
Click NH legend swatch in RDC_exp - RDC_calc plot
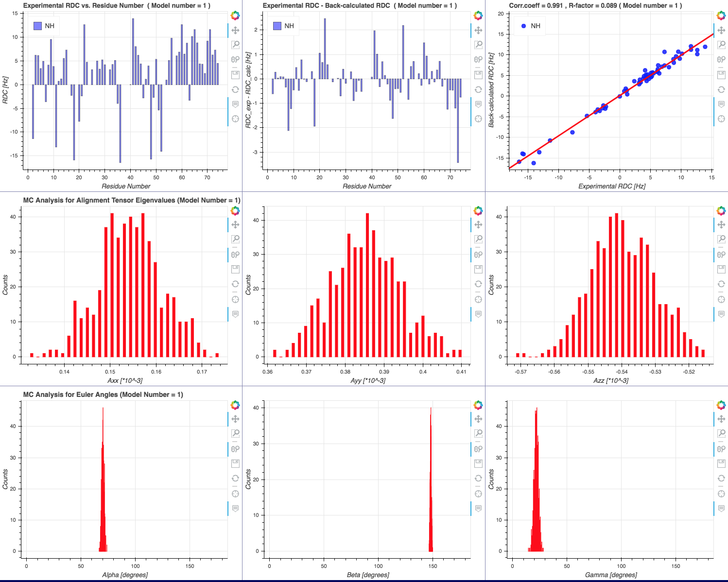click(x=277, y=26)
